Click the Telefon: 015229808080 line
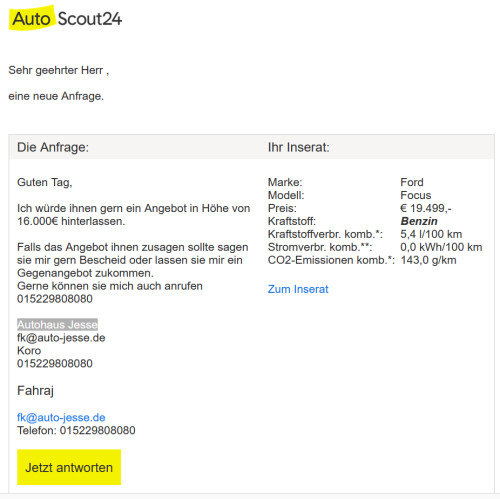Image resolution: width=500 pixels, height=499 pixels. (x=76, y=430)
